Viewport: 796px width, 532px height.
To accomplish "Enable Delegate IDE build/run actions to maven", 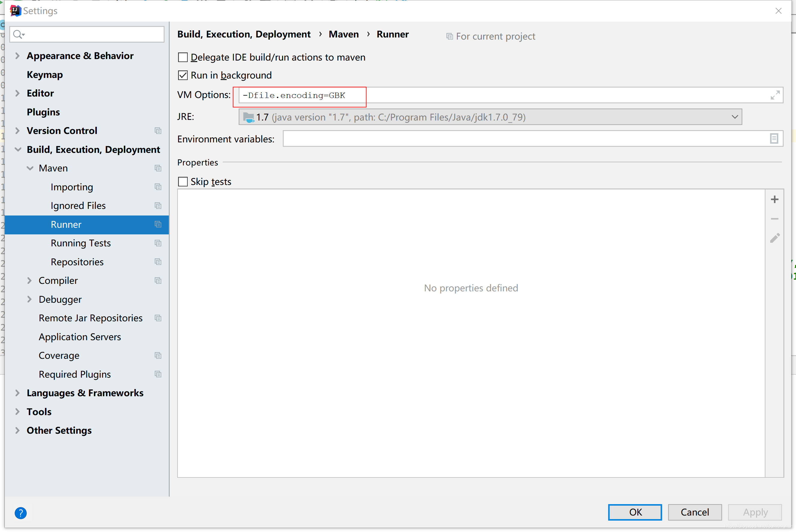I will (183, 57).
